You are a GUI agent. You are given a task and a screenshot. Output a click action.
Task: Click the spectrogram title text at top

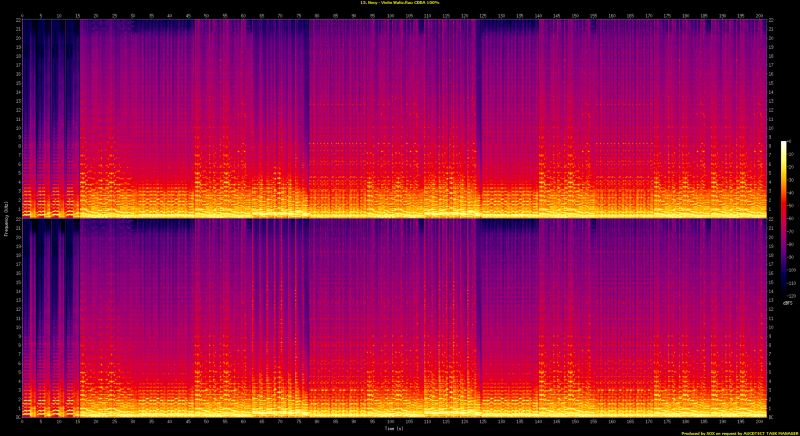pos(399,3)
